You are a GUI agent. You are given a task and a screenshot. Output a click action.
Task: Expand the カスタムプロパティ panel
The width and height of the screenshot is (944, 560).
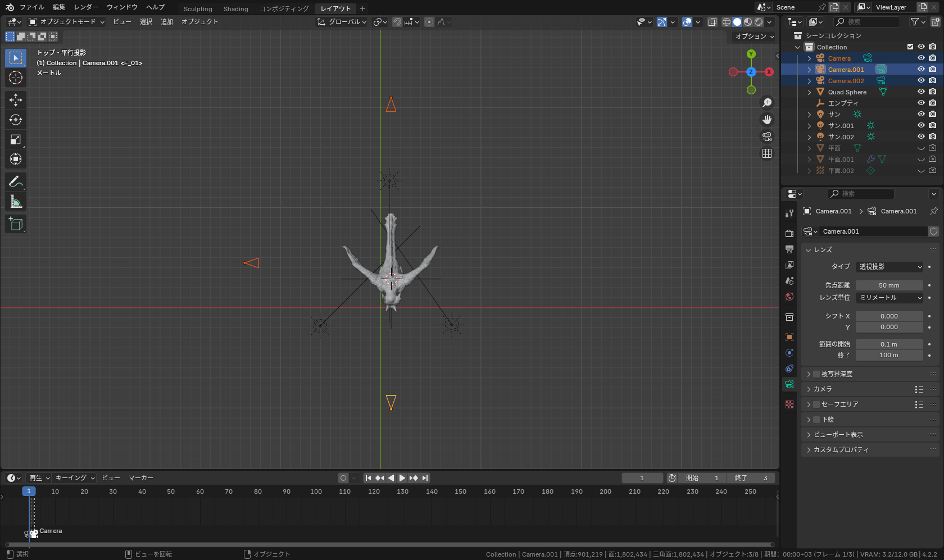[808, 450]
